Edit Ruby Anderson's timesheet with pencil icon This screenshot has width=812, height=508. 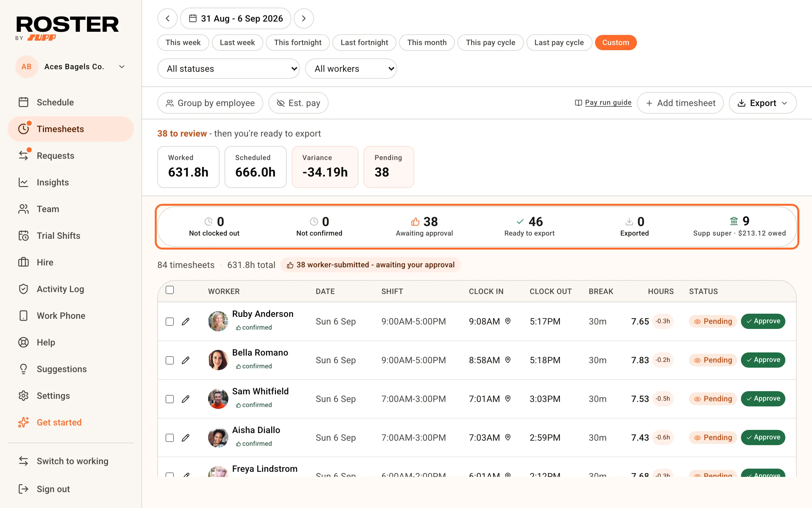tap(186, 322)
